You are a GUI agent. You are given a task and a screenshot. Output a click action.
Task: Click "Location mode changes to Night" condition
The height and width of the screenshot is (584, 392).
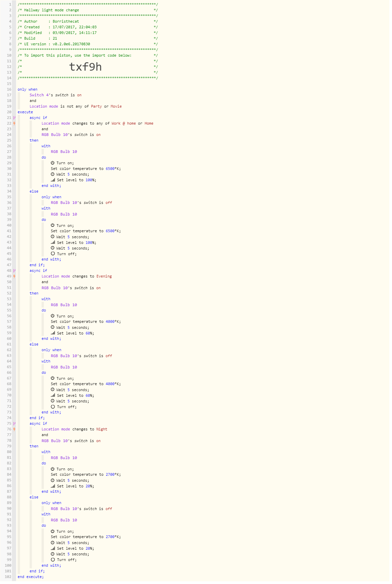[x=74, y=429]
